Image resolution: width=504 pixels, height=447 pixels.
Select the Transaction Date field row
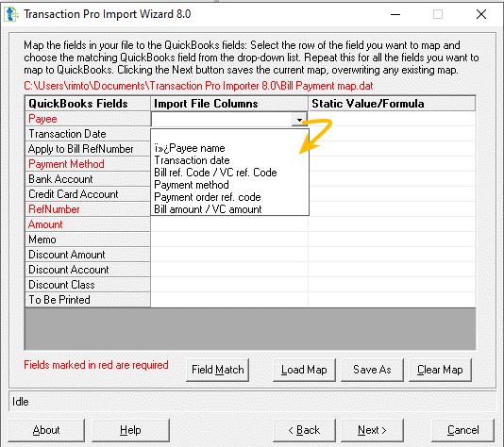(88, 134)
